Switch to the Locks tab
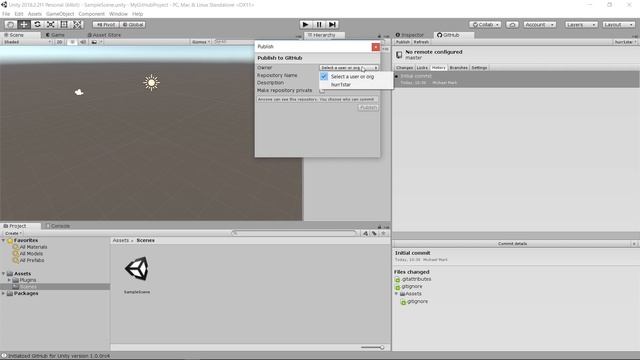 point(422,68)
